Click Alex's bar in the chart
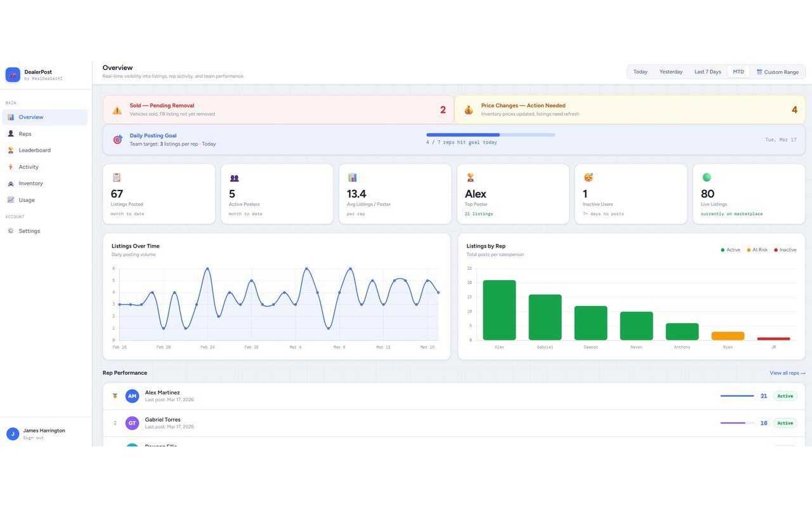 (x=499, y=310)
